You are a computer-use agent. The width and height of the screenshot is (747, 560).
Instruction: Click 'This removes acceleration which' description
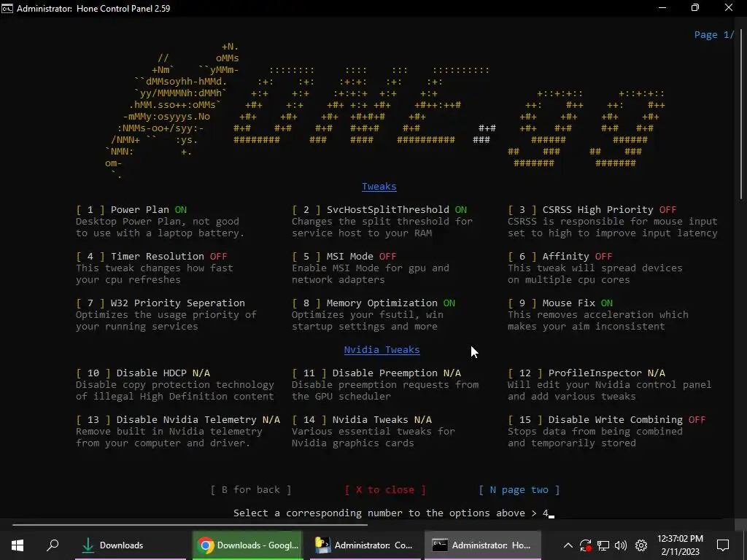[598, 315]
